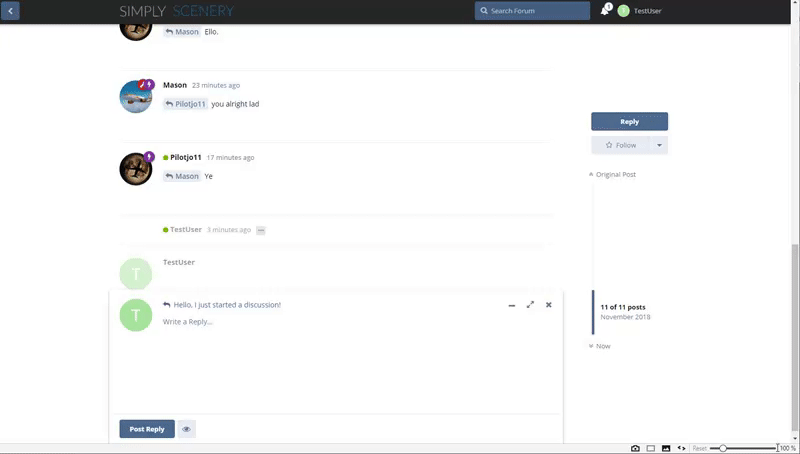Open the Follow options dropdown arrow
The width and height of the screenshot is (800, 454).
click(x=659, y=145)
